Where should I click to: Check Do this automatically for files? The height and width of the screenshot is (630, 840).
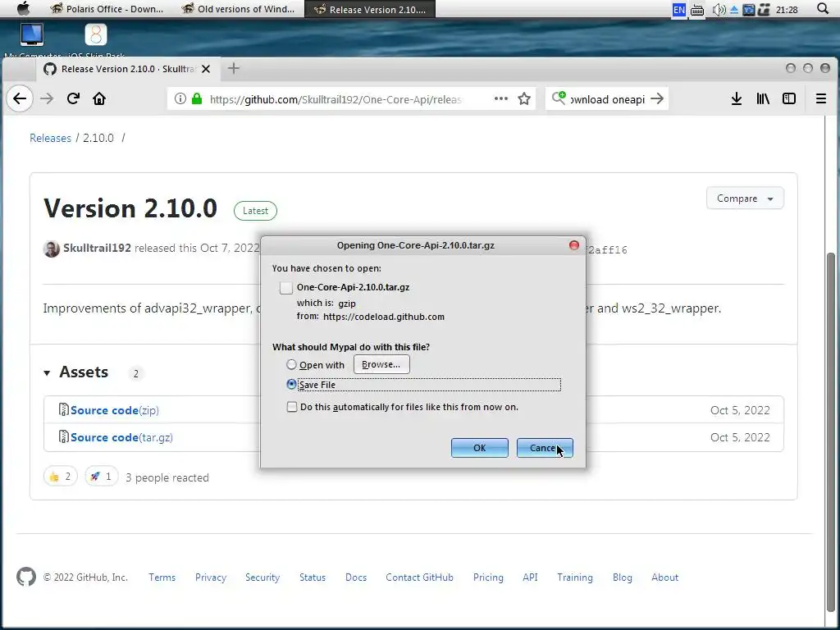(x=291, y=407)
